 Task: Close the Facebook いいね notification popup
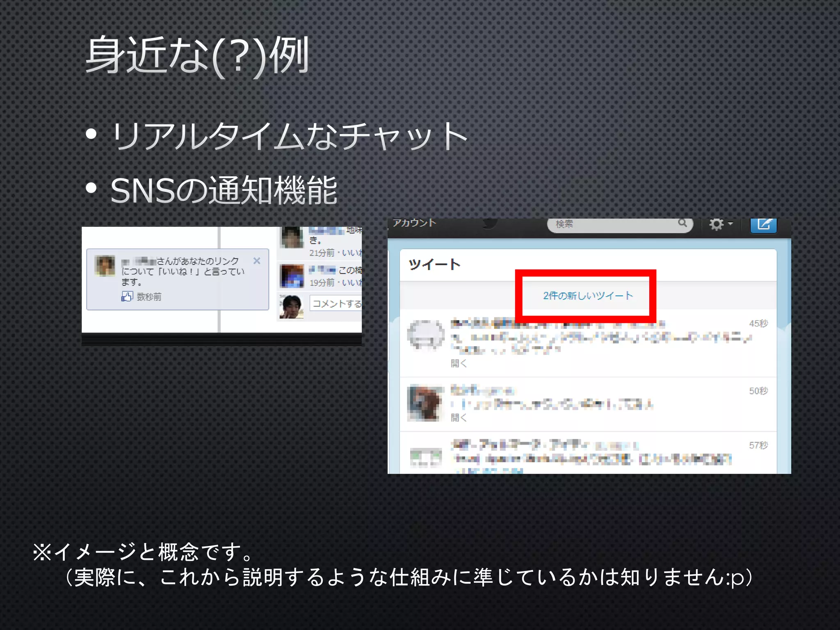tap(257, 261)
